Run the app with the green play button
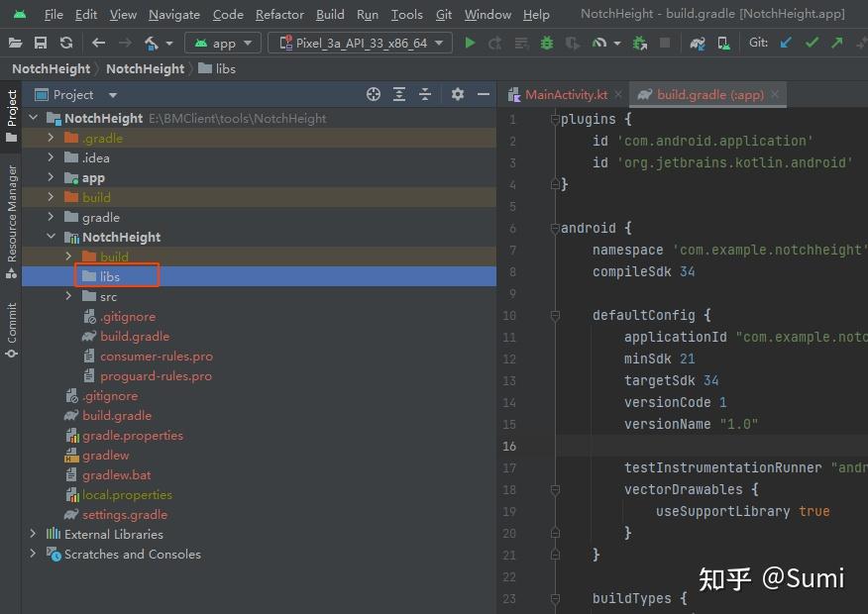This screenshot has width=868, height=614. [469, 43]
